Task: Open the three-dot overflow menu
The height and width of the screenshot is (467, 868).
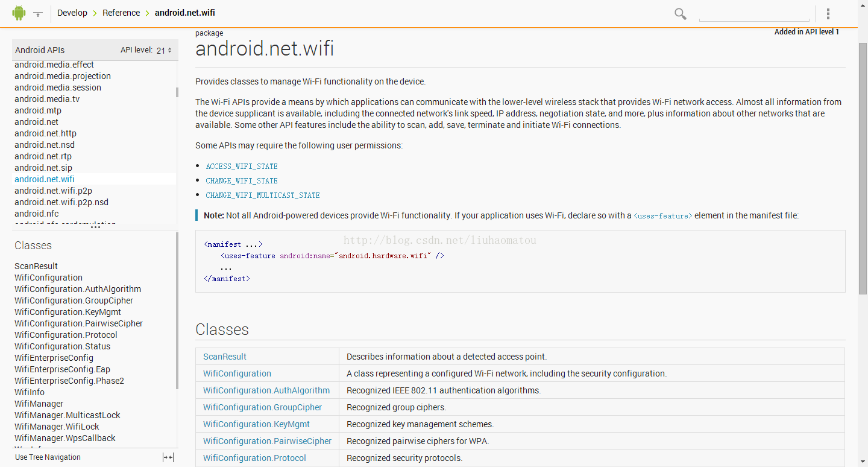Action: (x=829, y=14)
